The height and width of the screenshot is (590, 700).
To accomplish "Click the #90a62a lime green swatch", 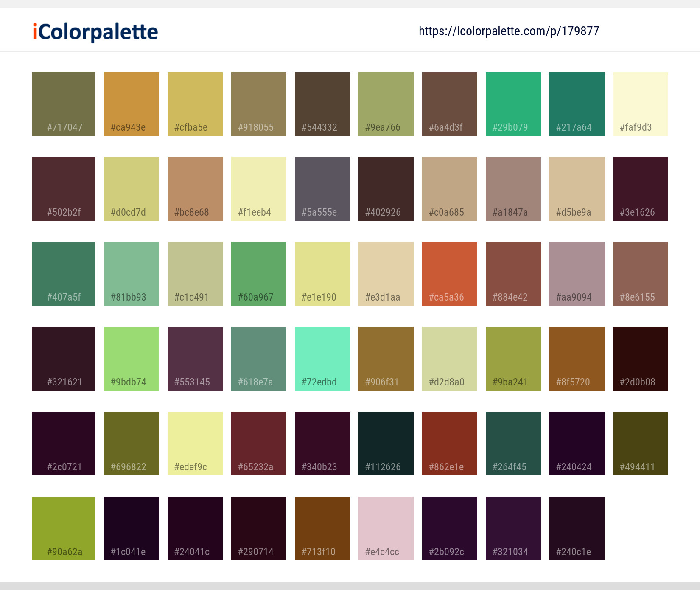I will point(63,528).
